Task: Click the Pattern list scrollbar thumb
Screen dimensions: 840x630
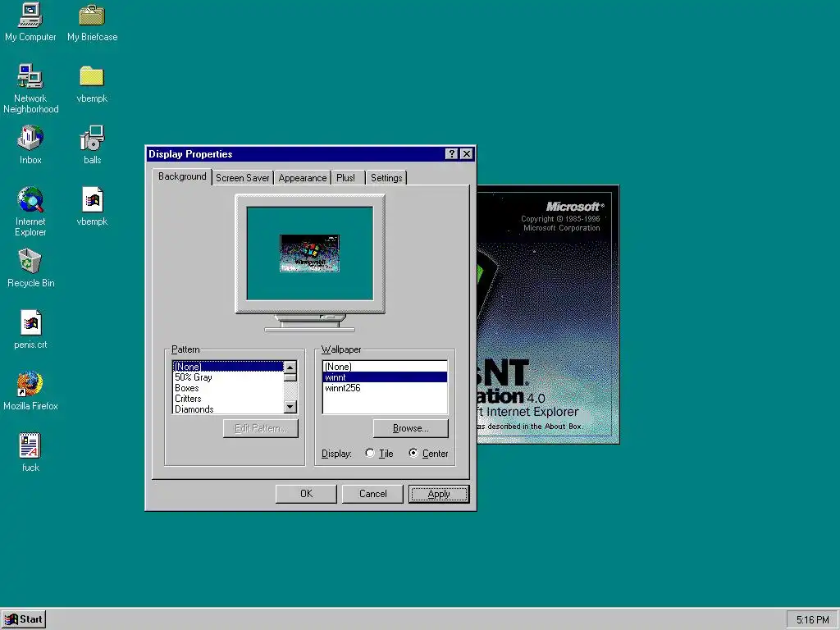Action: 290,377
